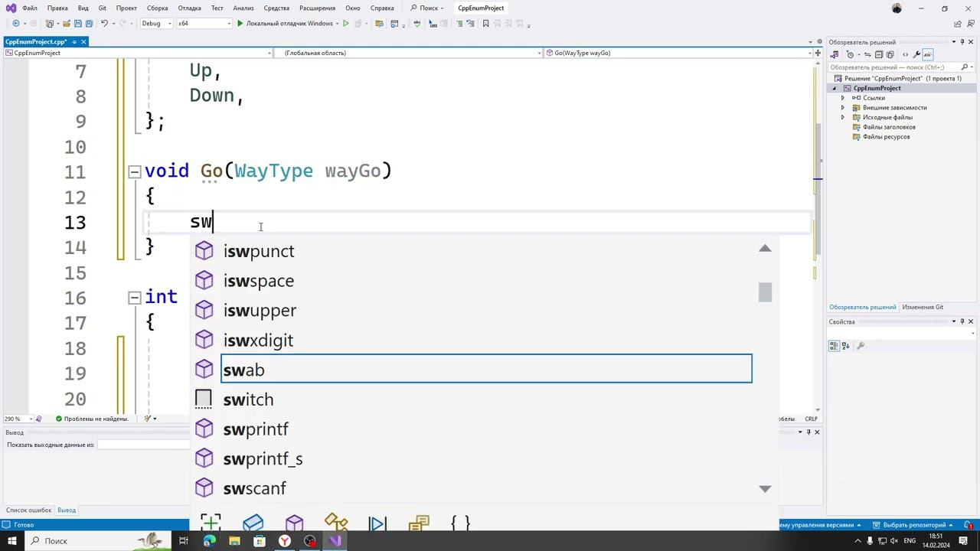This screenshot has width=980, height=551.
Task: Collapse the int function at line 16
Action: pos(134,298)
